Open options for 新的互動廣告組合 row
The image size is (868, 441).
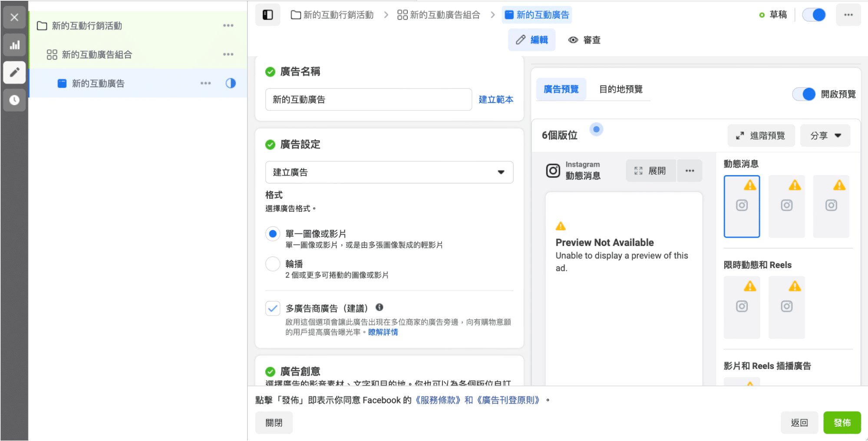228,54
